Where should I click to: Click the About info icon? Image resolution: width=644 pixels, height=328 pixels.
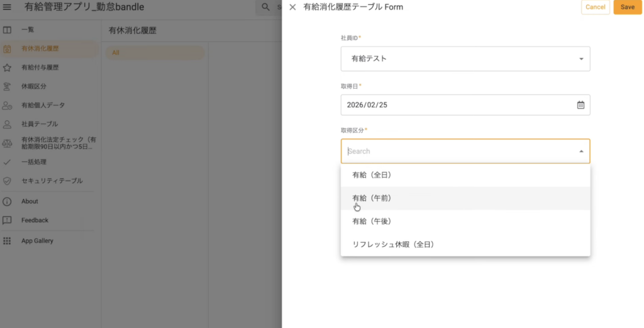point(8,201)
